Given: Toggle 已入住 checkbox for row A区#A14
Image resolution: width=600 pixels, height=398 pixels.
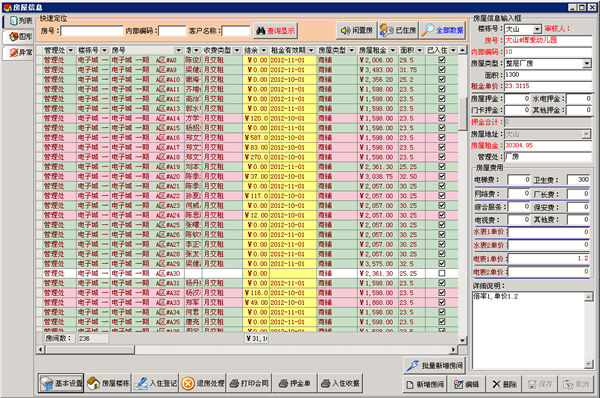Looking at the screenshot, I should point(442,118).
